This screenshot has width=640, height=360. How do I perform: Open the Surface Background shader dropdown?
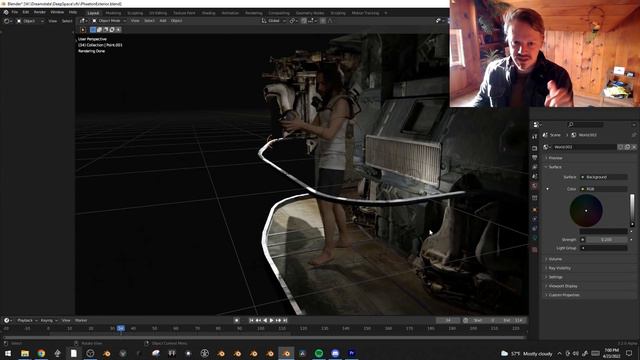point(604,177)
